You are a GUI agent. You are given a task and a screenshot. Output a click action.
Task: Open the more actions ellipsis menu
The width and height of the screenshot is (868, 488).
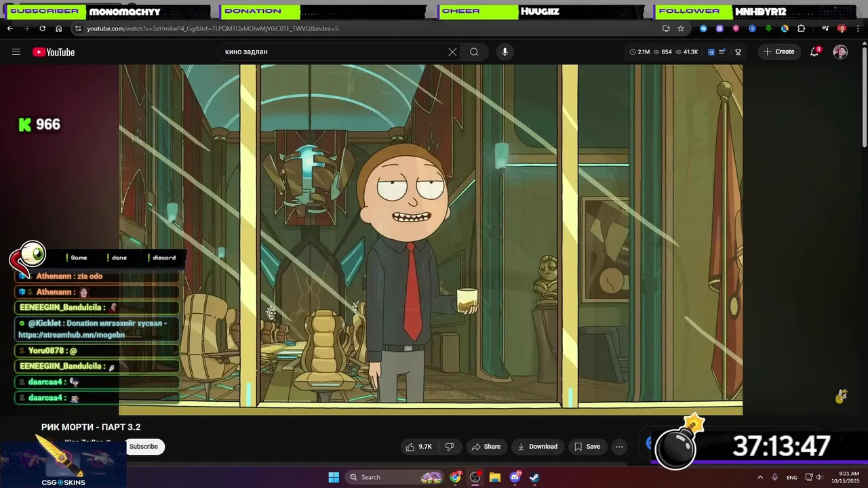coord(619,447)
